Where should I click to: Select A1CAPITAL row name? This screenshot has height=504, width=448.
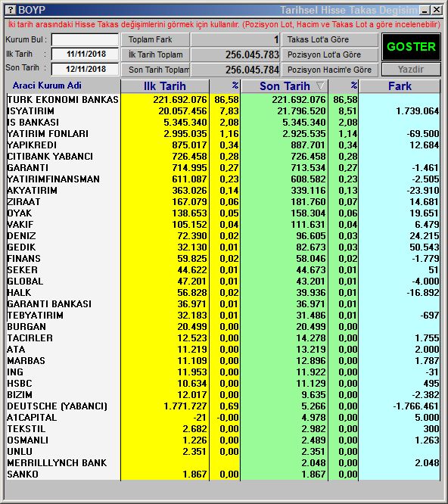pyautogui.click(x=32, y=418)
